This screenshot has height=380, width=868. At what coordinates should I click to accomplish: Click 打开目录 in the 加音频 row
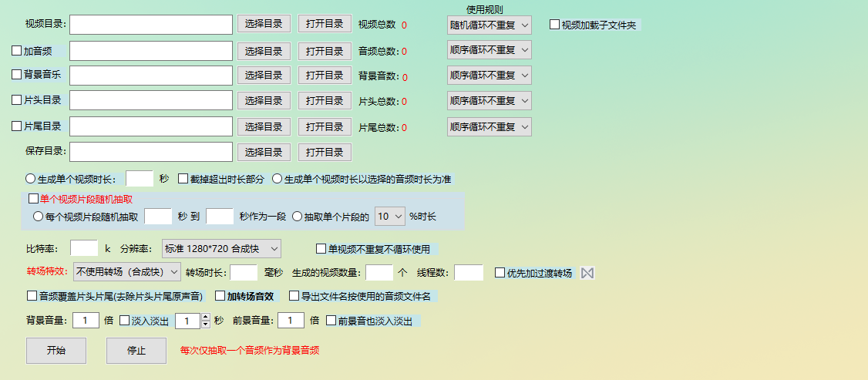(325, 51)
